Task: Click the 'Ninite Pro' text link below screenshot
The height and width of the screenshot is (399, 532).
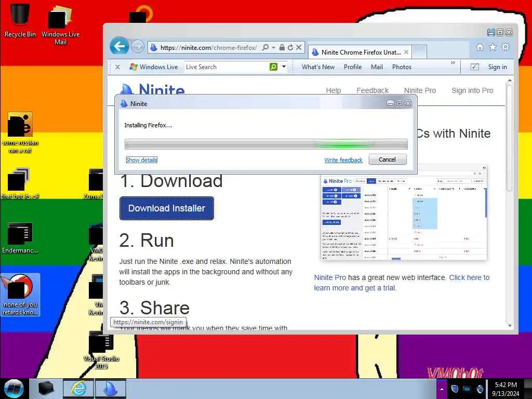Action: [x=330, y=277]
